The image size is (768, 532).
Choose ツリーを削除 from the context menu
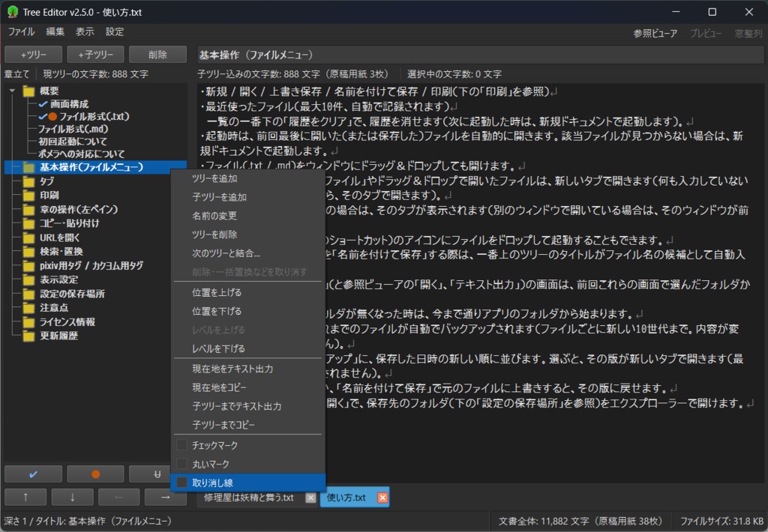click(x=247, y=235)
